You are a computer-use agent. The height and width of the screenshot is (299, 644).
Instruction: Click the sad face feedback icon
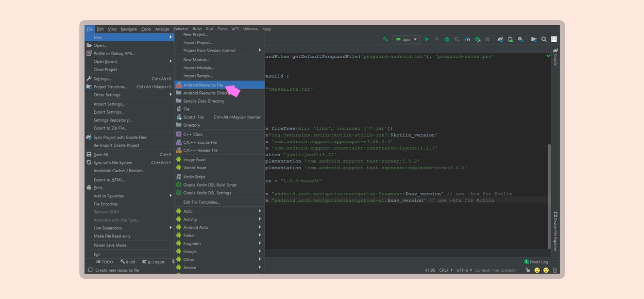[x=546, y=270]
